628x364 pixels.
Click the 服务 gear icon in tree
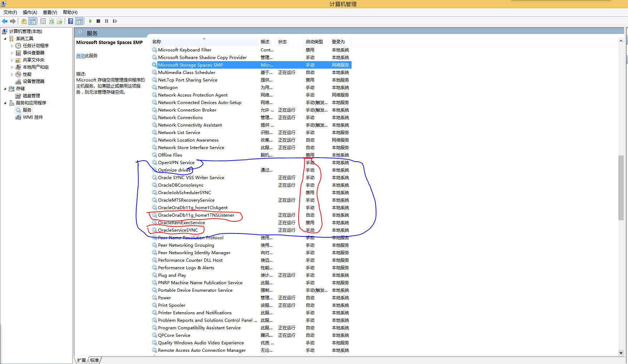[18, 110]
